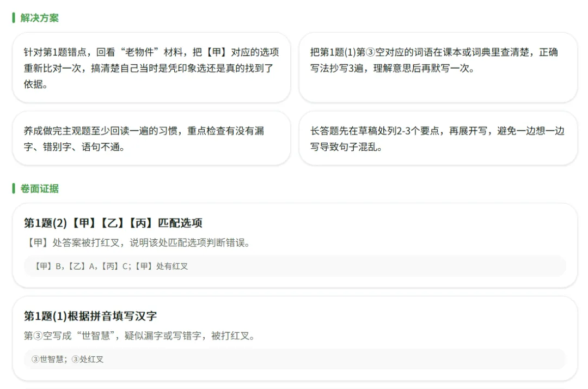Select the card starting 把第1题(1)第③空
This screenshot has width=588, height=389.
(438, 68)
